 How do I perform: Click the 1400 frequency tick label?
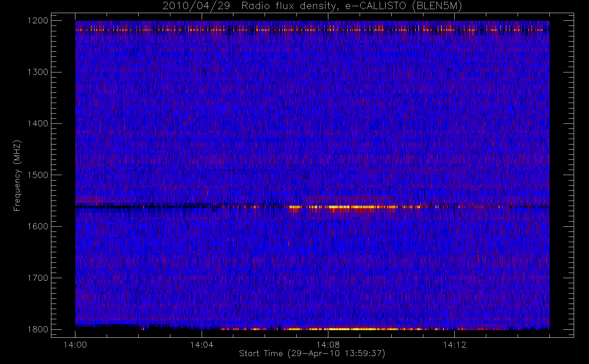tap(38, 124)
